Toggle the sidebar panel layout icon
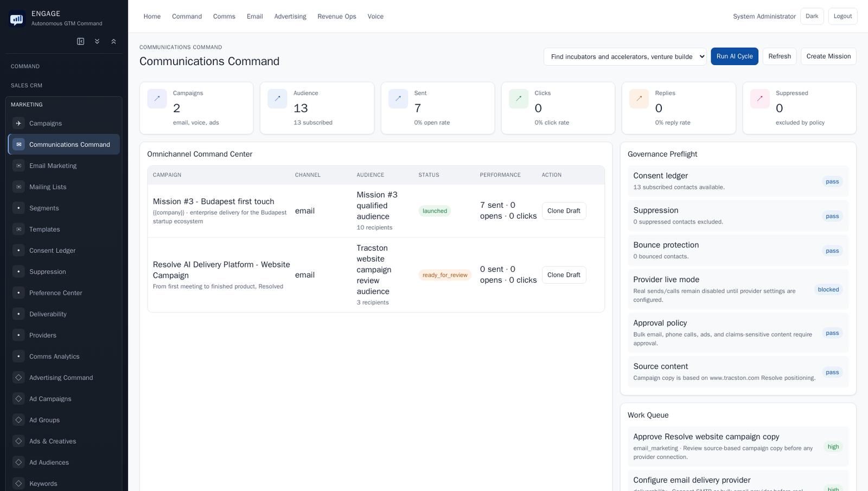Screen dimensions: 868x491 (x=81, y=41)
